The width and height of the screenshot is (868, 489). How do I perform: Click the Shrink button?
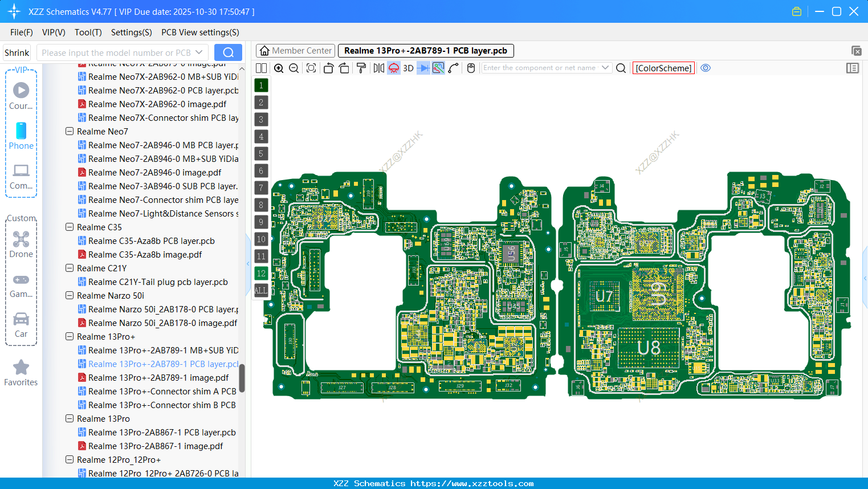17,52
